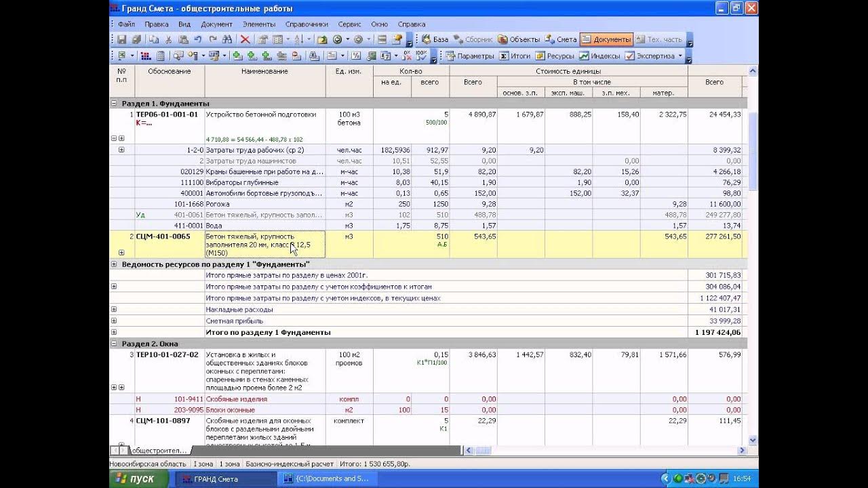Open the Элементы menu
The width and height of the screenshot is (868, 488).
[x=259, y=24]
